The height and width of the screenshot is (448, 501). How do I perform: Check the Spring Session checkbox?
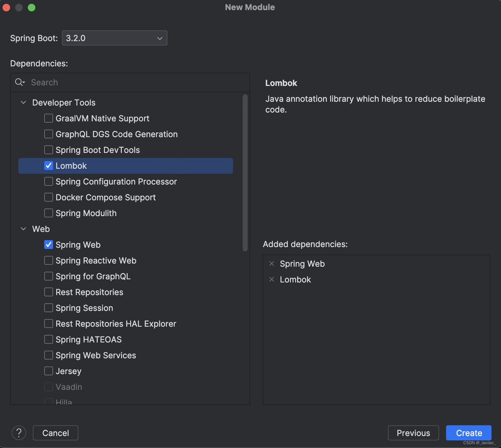(x=49, y=308)
